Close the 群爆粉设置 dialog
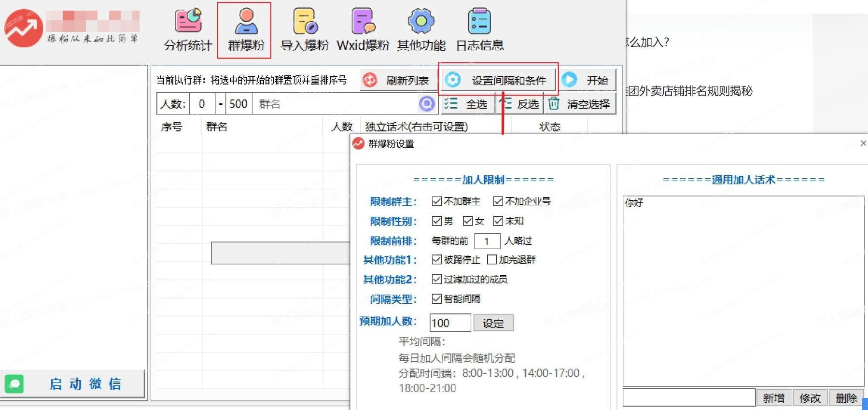 [863, 143]
